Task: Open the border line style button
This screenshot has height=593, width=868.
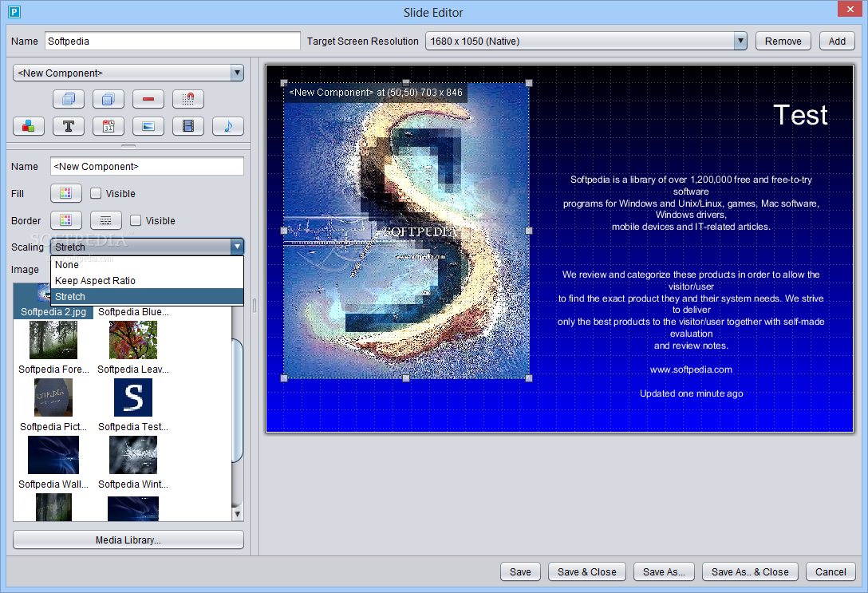Action: [106, 220]
